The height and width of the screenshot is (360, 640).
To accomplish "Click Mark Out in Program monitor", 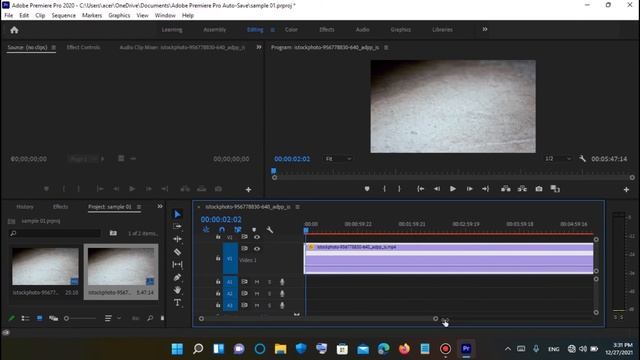I will pos(399,189).
